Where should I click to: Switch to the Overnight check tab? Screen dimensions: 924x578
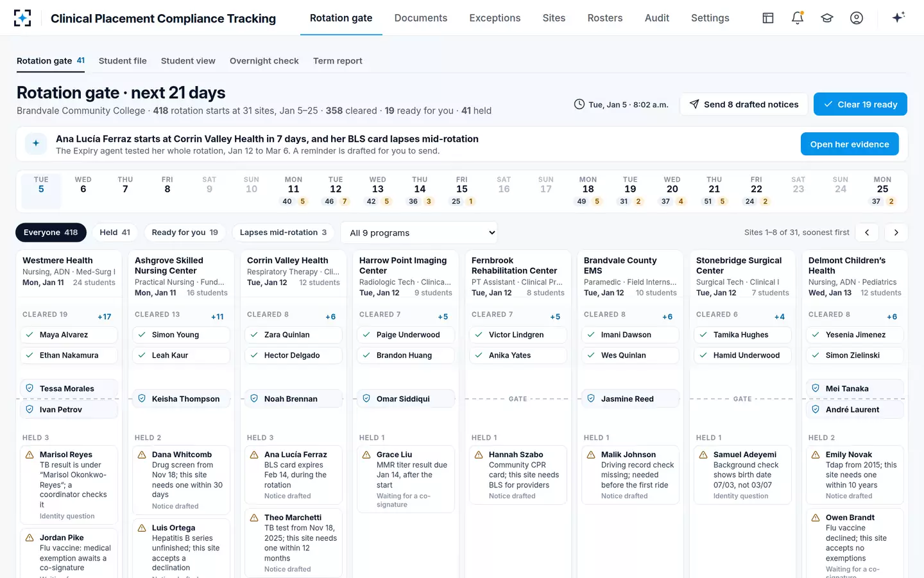pyautogui.click(x=264, y=61)
